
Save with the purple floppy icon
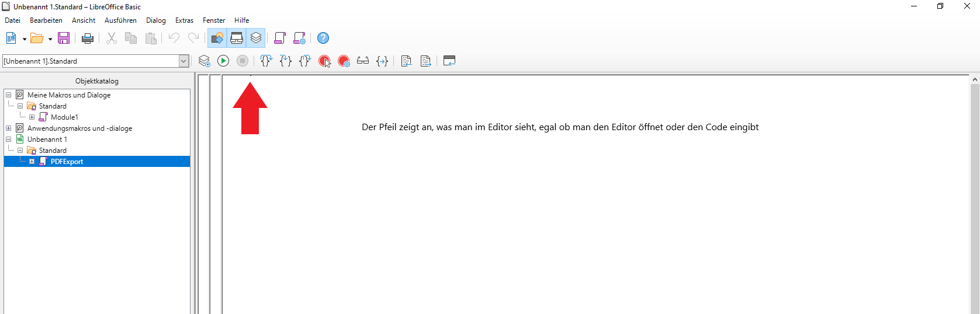pyautogui.click(x=64, y=39)
